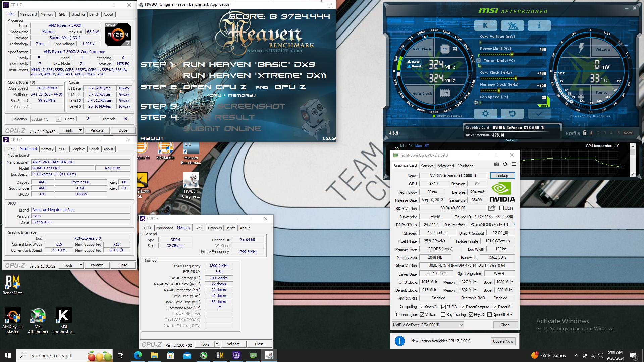The height and width of the screenshot is (362, 644).
Task: Click Detach in Afterburner
Action: (x=511, y=140)
